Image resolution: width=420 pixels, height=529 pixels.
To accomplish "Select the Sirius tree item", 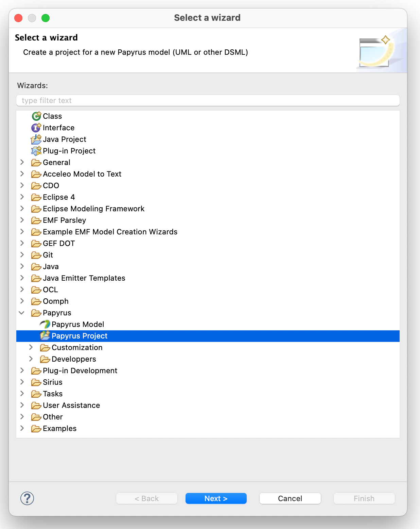I will (53, 382).
